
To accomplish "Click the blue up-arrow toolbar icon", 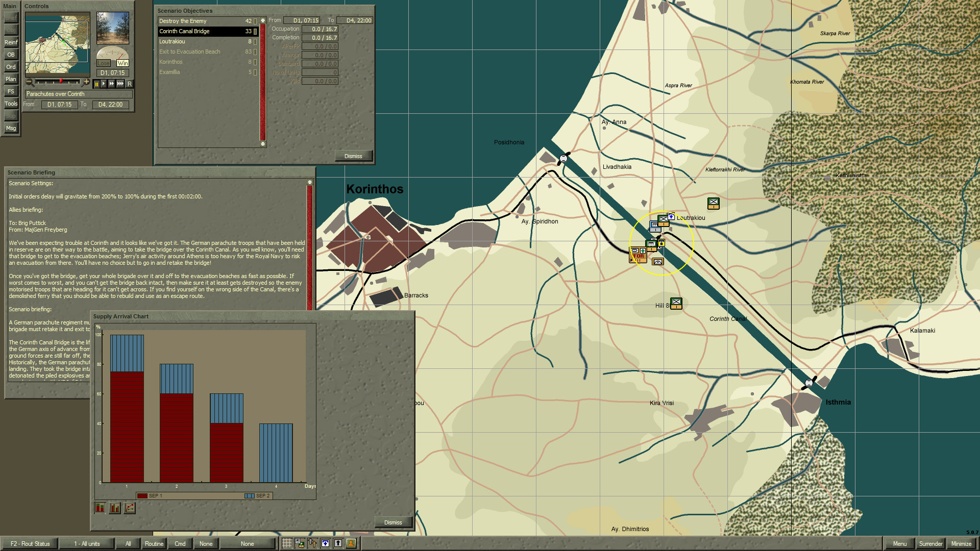I will click(x=325, y=543).
